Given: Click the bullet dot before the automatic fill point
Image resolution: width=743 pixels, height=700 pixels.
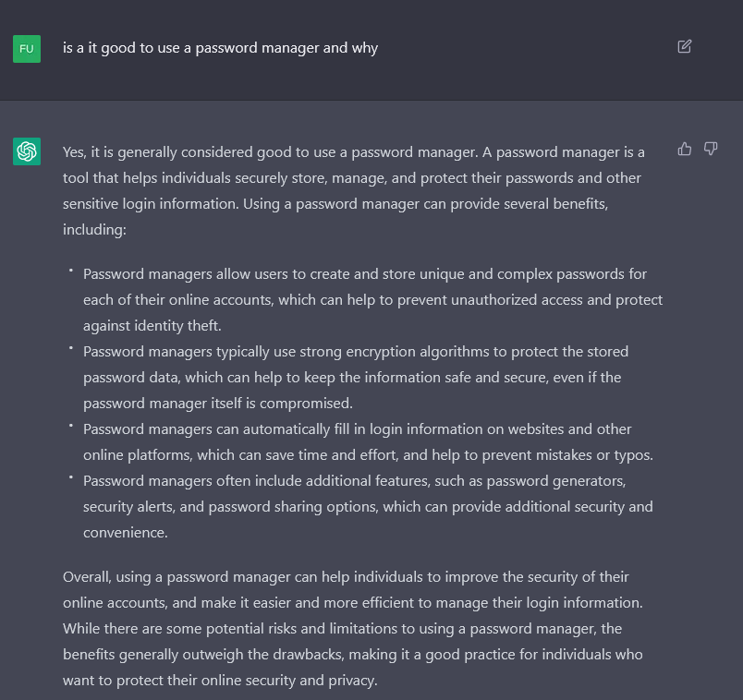Looking at the screenshot, I should (x=71, y=426).
